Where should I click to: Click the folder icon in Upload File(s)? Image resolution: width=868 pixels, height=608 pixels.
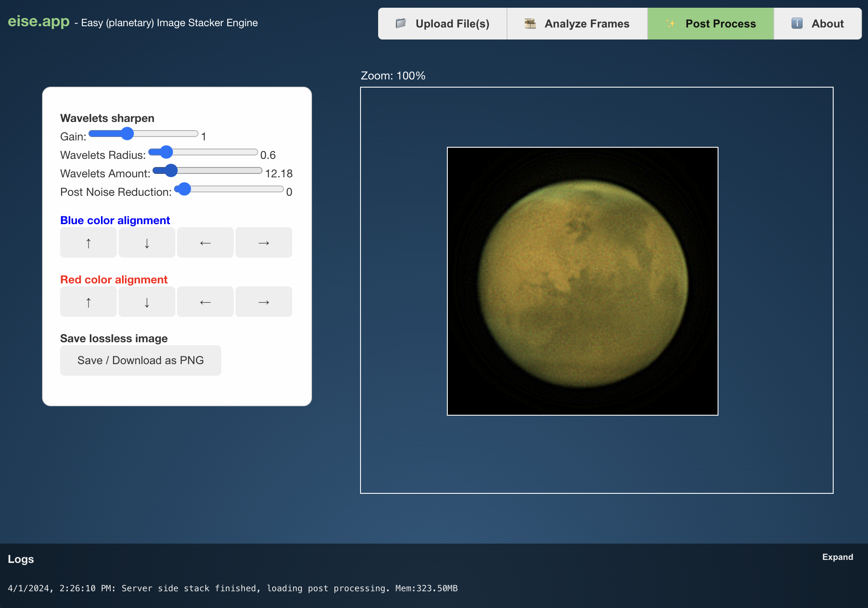(400, 23)
